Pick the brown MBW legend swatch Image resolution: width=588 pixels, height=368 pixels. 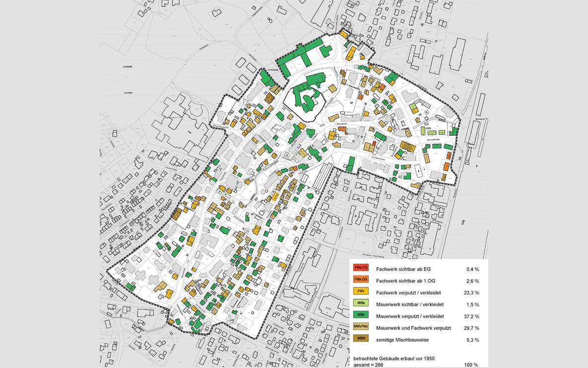pos(361,339)
